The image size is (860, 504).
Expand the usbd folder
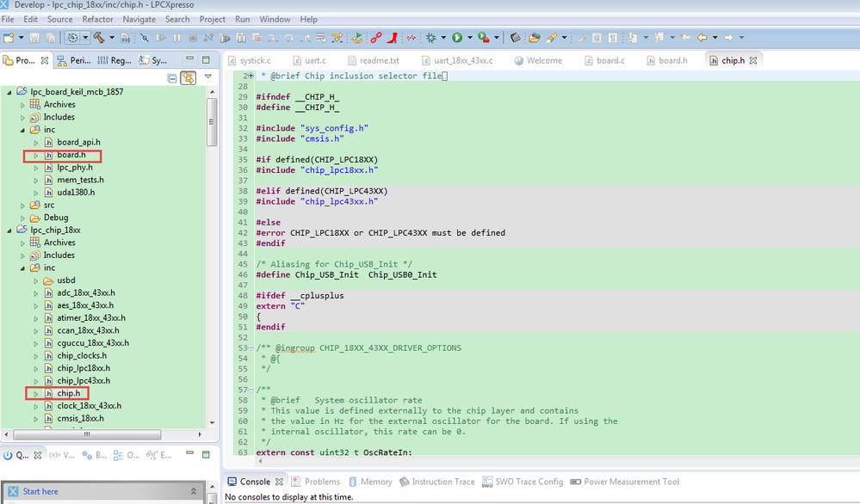tap(35, 281)
